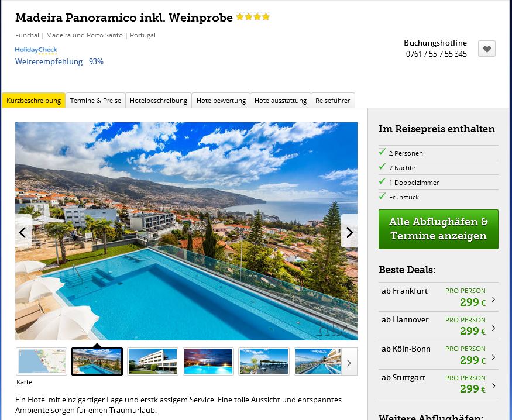Select the white hotel building thumbnail

[x=153, y=362]
